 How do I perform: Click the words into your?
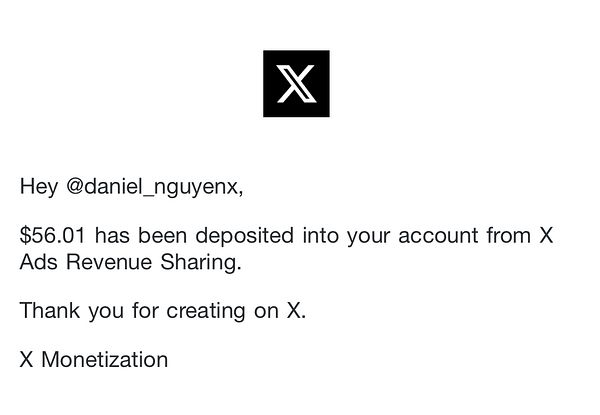tap(346, 236)
